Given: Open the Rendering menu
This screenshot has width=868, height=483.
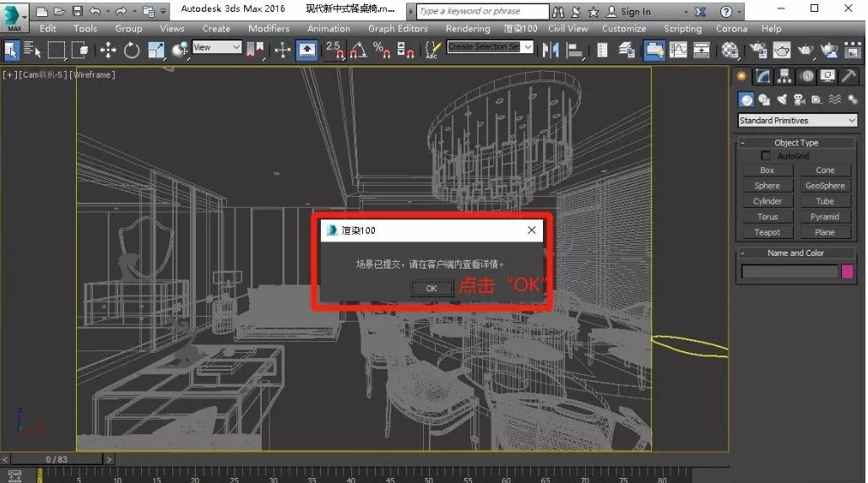Looking at the screenshot, I should (468, 28).
